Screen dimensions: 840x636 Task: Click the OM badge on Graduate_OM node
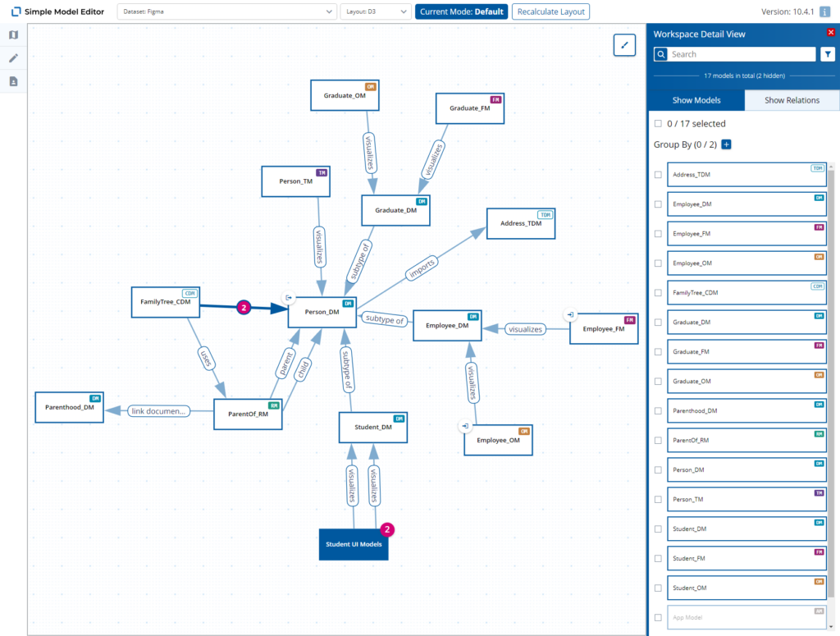tap(371, 86)
